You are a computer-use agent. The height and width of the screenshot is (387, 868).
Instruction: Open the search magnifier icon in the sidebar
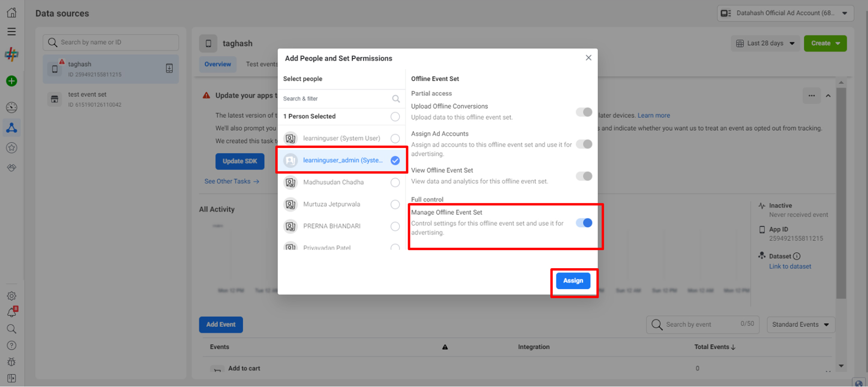point(12,329)
